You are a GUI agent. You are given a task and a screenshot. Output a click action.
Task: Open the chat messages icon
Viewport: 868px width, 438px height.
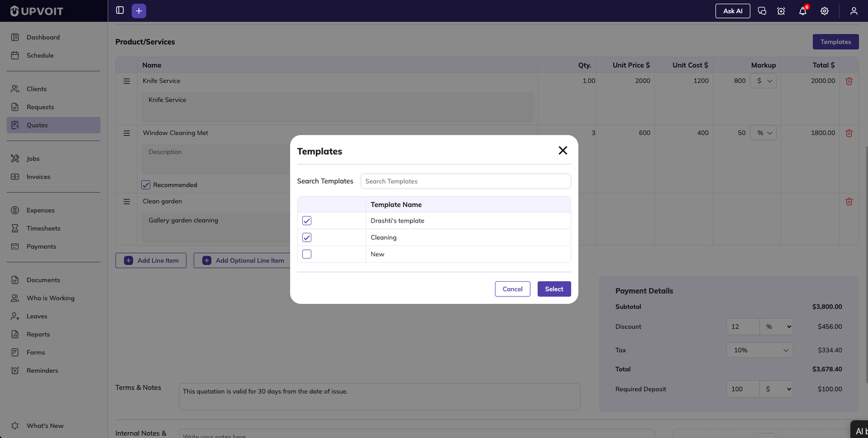tap(762, 11)
